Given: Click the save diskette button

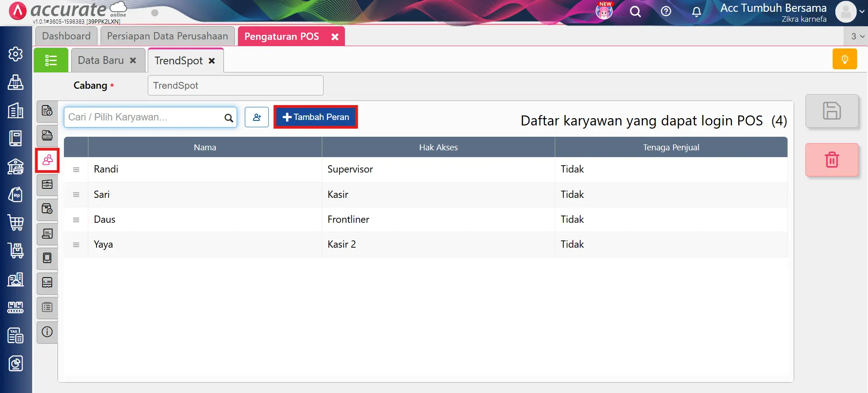Looking at the screenshot, I should pyautogui.click(x=832, y=111).
